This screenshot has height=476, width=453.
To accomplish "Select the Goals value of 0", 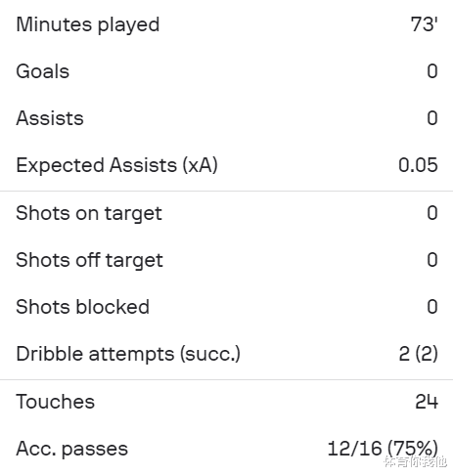I will pos(432,71).
